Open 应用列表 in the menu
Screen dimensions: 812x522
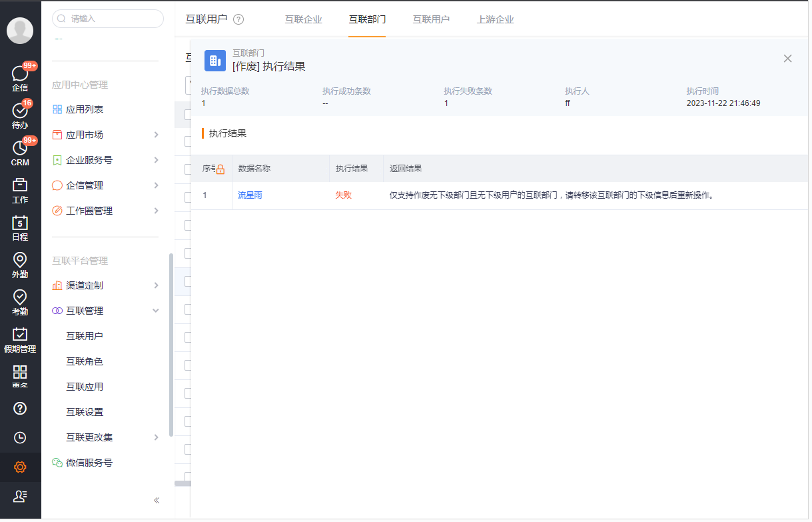tap(85, 109)
